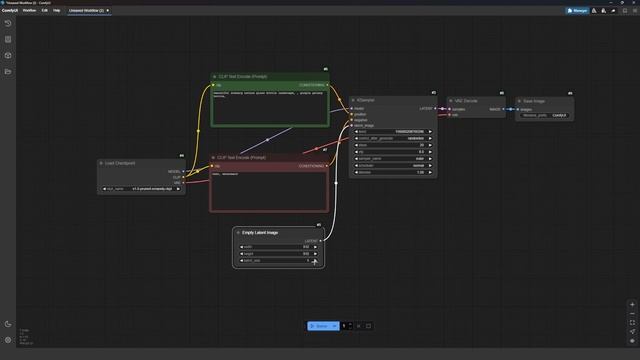Open the Manager button
The height and width of the screenshot is (360, 640).
click(x=577, y=11)
